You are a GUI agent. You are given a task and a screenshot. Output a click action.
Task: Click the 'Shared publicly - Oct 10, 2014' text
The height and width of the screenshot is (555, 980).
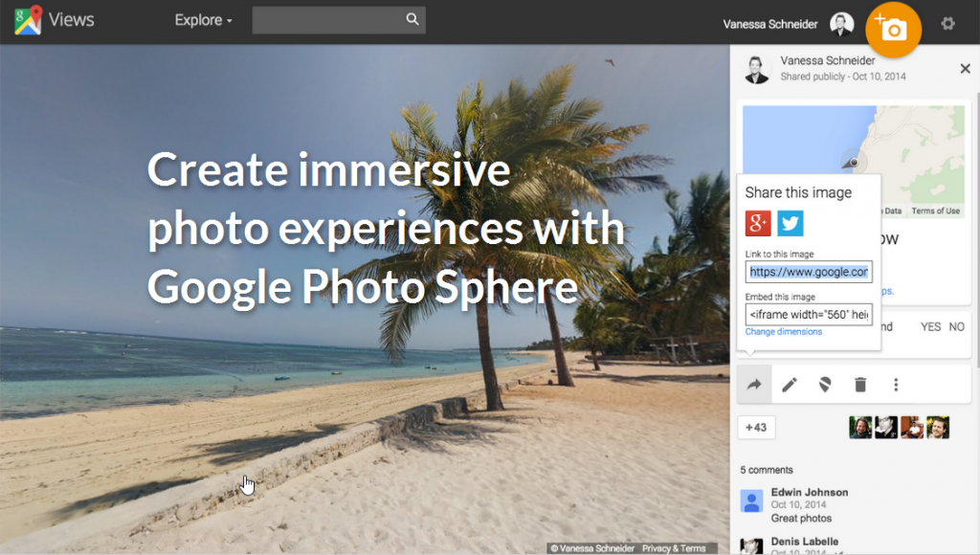[842, 77]
